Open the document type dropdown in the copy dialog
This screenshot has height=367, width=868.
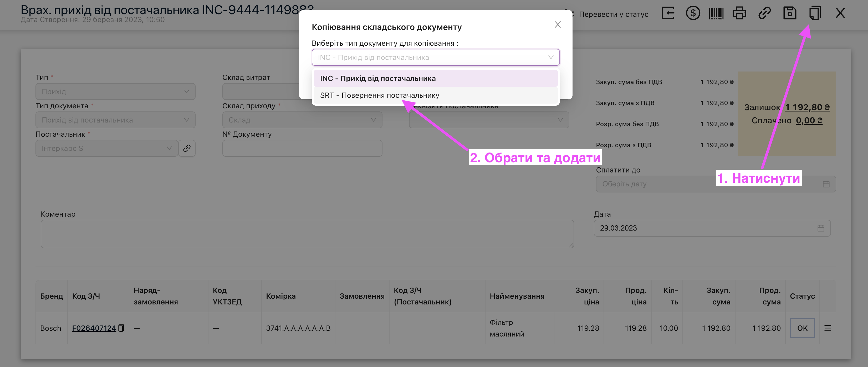[435, 57]
